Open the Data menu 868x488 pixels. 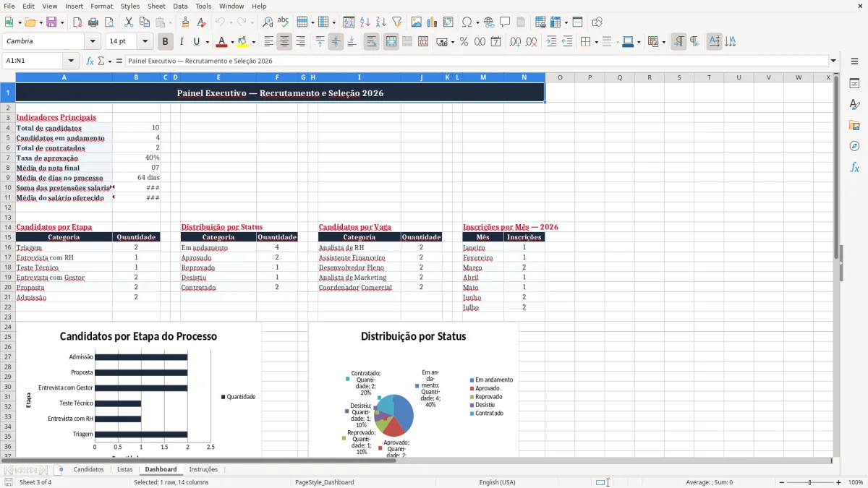(180, 6)
